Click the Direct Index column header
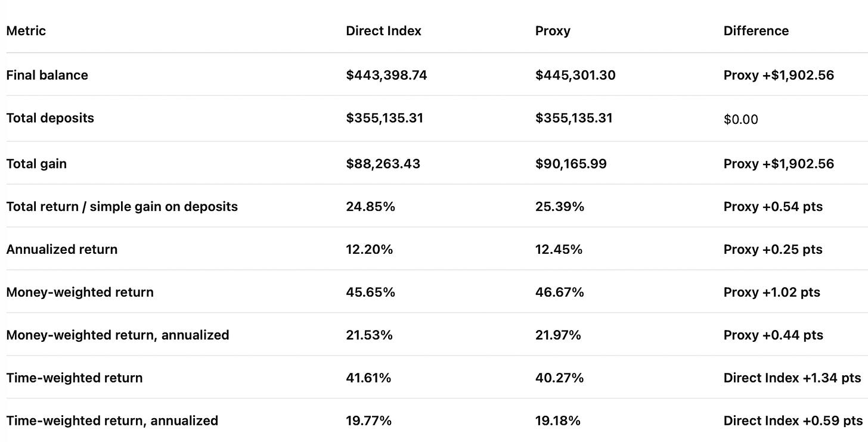Viewport: 868px width, 442px height. coord(383,31)
